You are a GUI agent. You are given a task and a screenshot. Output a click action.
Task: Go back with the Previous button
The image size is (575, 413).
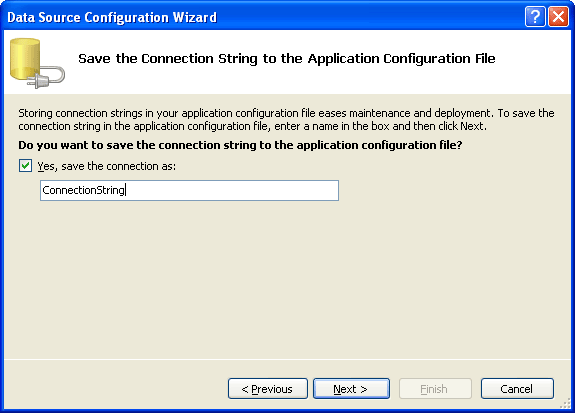[268, 389]
